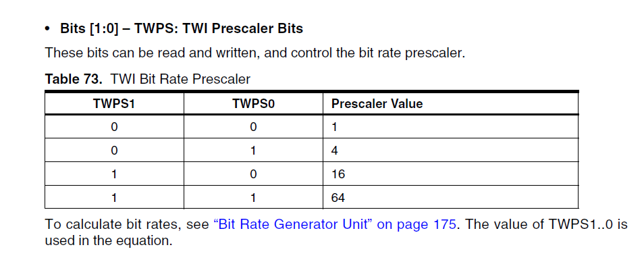Image resolution: width=644 pixels, height=262 pixels.
Task: Click the "TWI Bit Rate Prescaler" title text
Action: [180, 78]
